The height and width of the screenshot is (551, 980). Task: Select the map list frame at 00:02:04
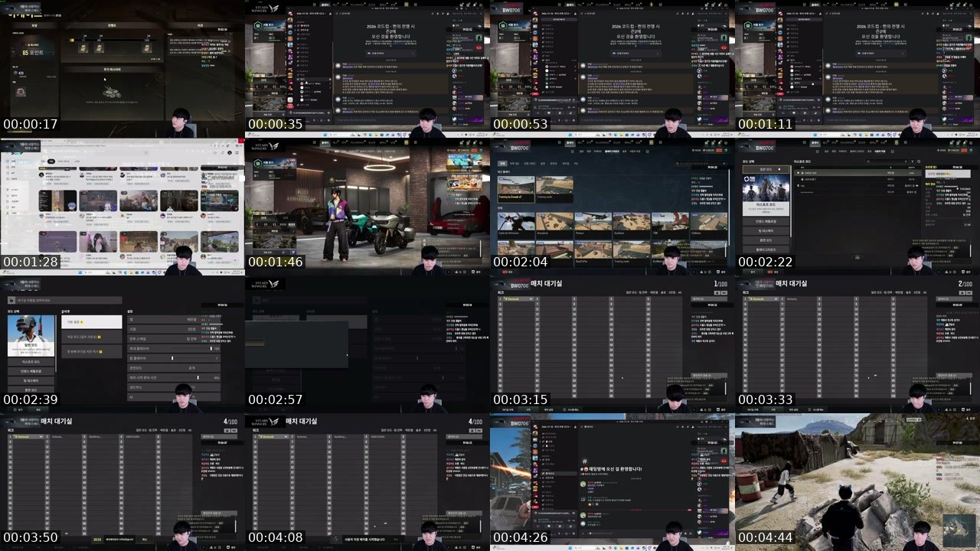612,207
